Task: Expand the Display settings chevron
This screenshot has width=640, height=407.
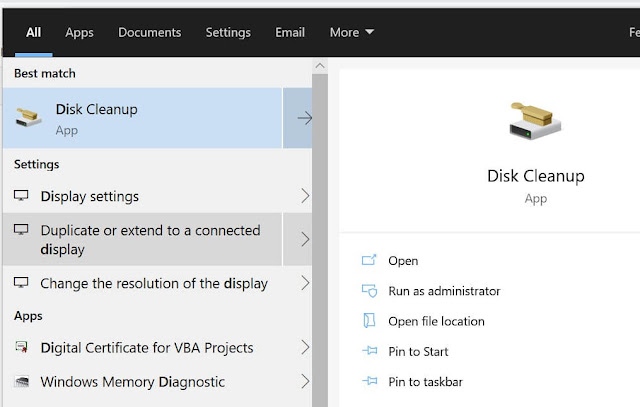Action: [305, 196]
